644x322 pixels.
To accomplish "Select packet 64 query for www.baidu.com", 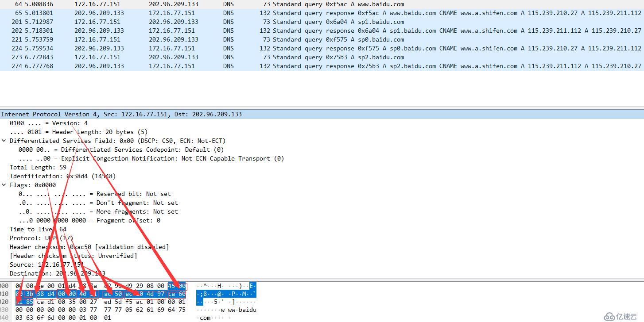I will click(x=322, y=4).
